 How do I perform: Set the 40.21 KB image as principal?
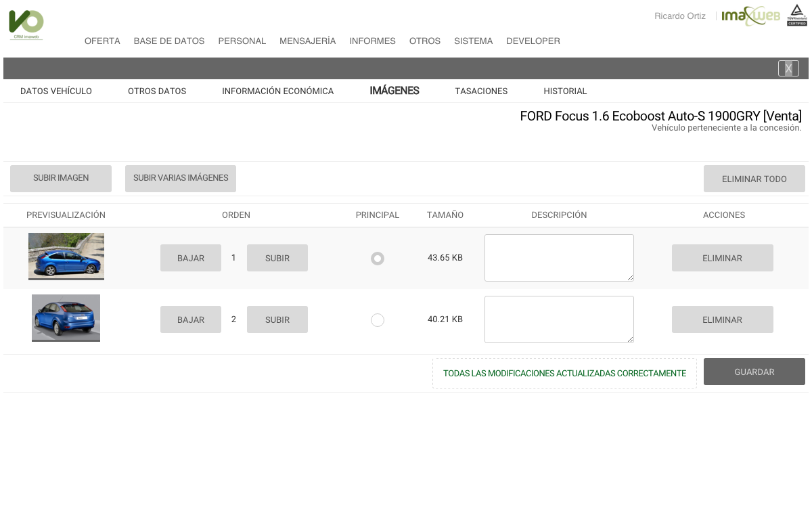[378, 320]
